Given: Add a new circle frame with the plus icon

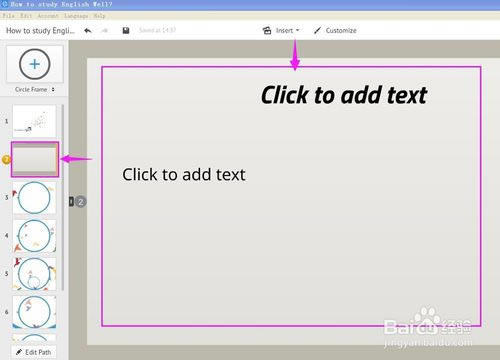Looking at the screenshot, I should pyautogui.click(x=35, y=64).
